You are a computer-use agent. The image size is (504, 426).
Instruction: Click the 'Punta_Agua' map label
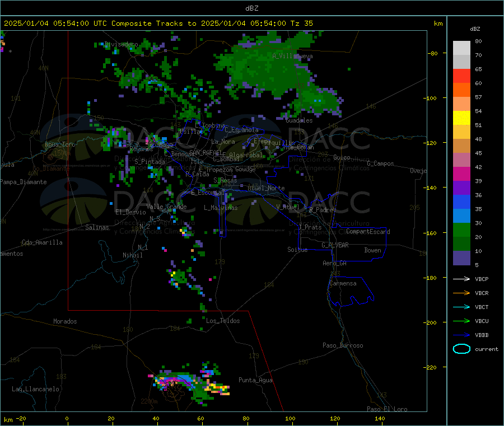(x=255, y=380)
